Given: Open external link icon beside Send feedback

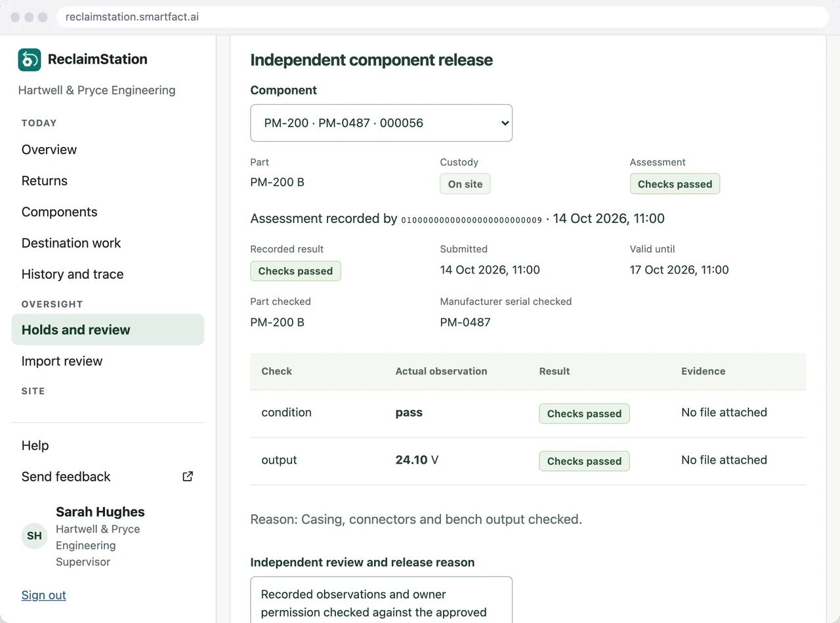Looking at the screenshot, I should 188,477.
